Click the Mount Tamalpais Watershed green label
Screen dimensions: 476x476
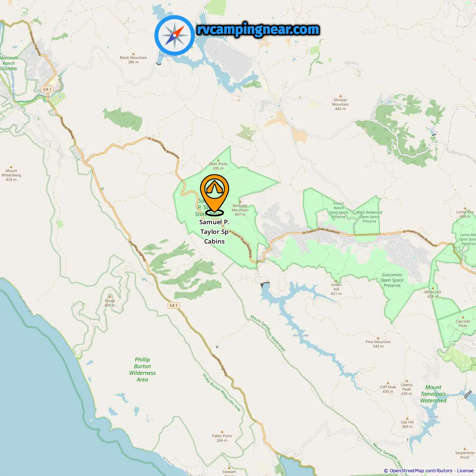coord(433,394)
